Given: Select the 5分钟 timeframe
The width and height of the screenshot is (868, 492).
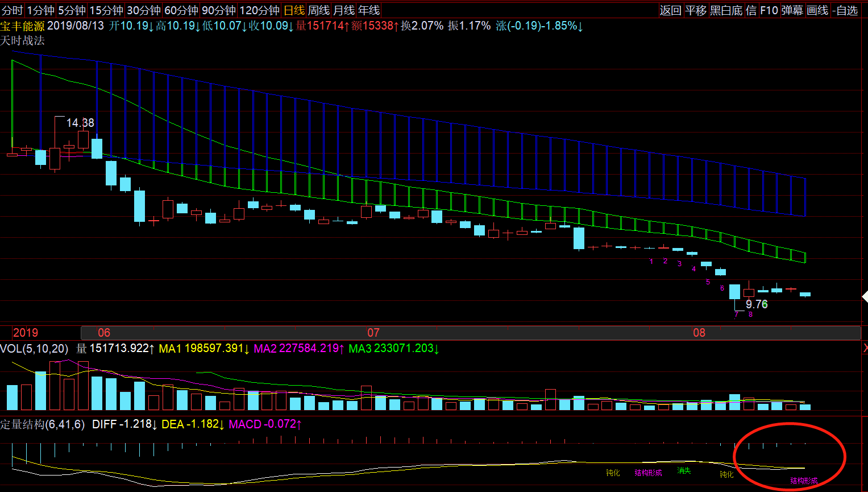Looking at the screenshot, I should click(x=72, y=10).
